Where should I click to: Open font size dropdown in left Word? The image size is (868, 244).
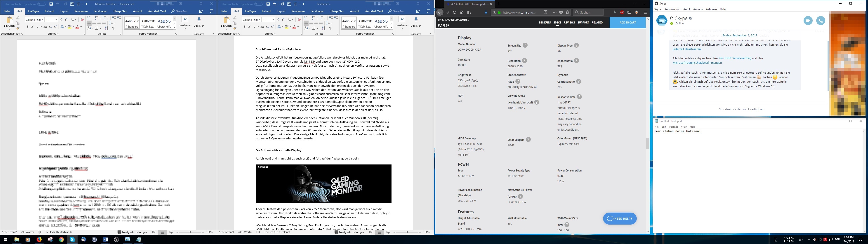pyautogui.click(x=56, y=20)
